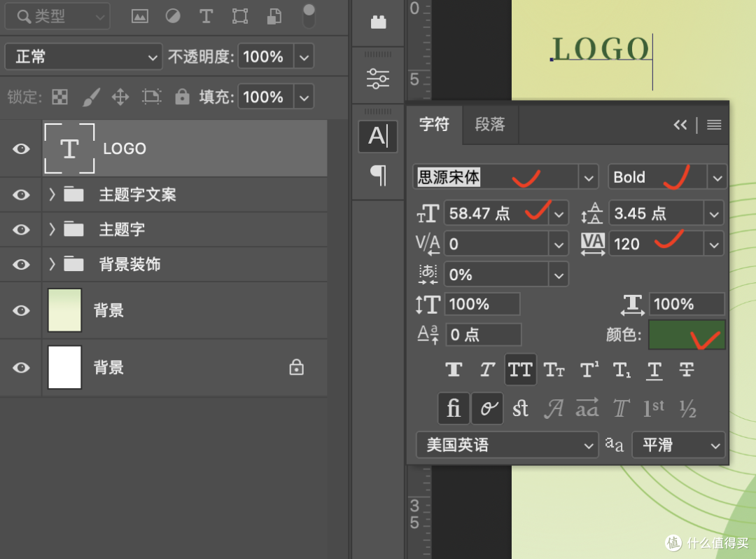Viewport: 756px width, 559px height.
Task: Toggle Small Caps style
Action: tap(554, 370)
